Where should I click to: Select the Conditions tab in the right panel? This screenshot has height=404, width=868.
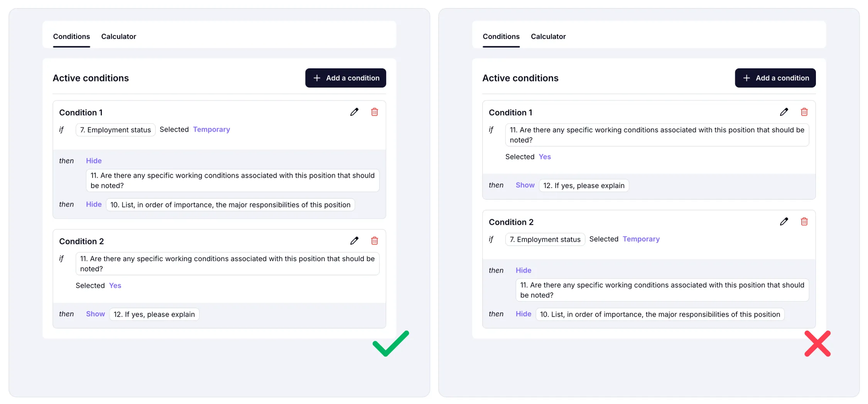click(x=501, y=36)
